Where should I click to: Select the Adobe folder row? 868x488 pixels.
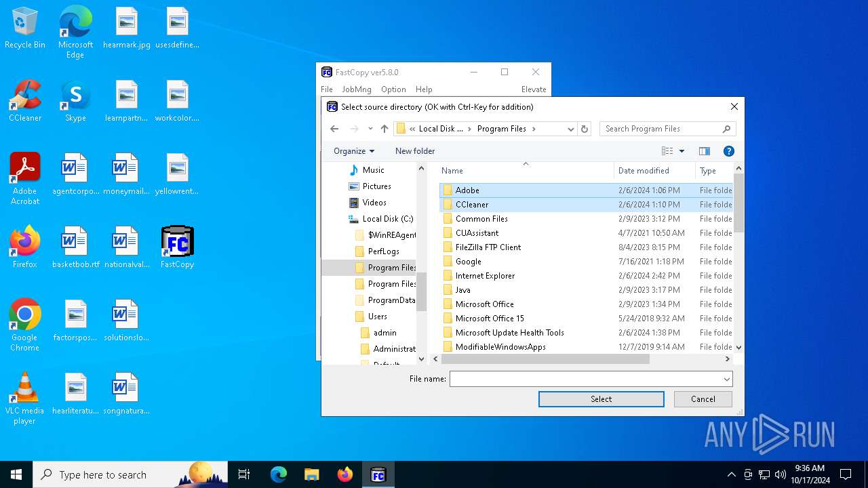[587, 190]
